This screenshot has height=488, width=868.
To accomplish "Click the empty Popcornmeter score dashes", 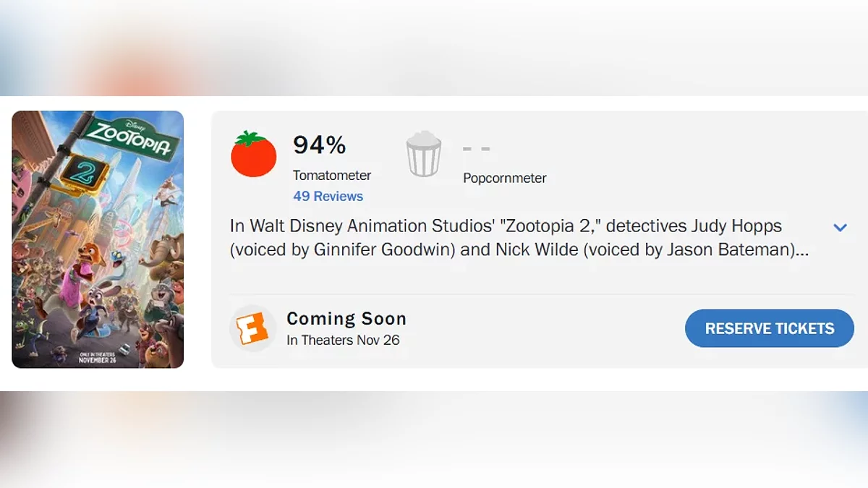I will (x=476, y=149).
